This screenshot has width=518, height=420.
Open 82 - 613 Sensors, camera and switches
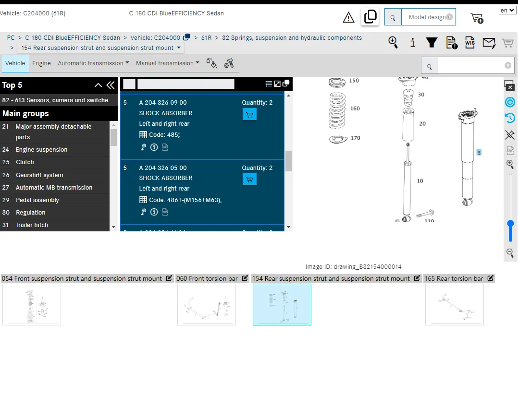pos(58,100)
